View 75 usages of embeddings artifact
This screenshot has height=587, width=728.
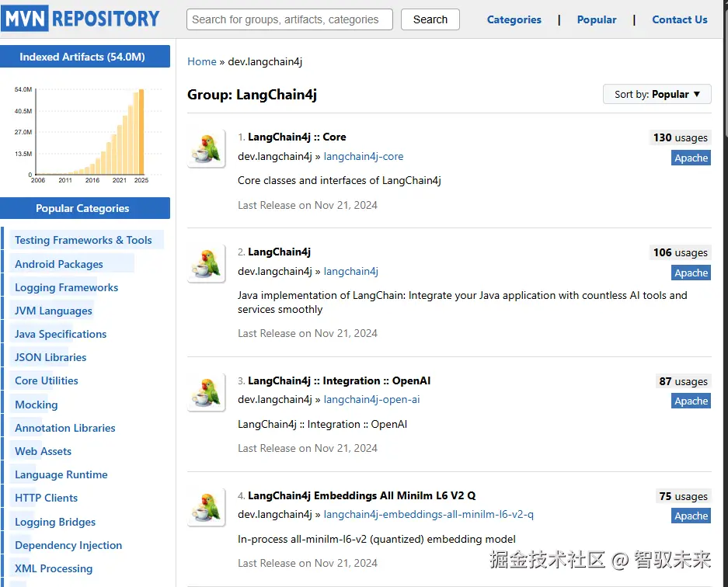pyautogui.click(x=683, y=496)
